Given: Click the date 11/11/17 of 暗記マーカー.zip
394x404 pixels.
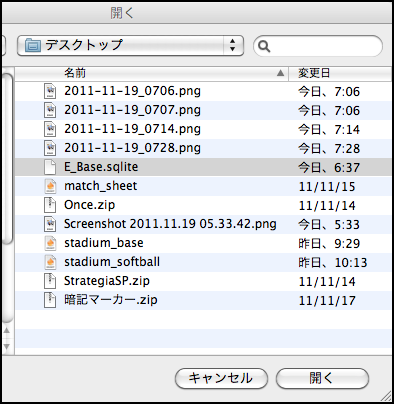Looking at the screenshot, I should click(327, 301).
